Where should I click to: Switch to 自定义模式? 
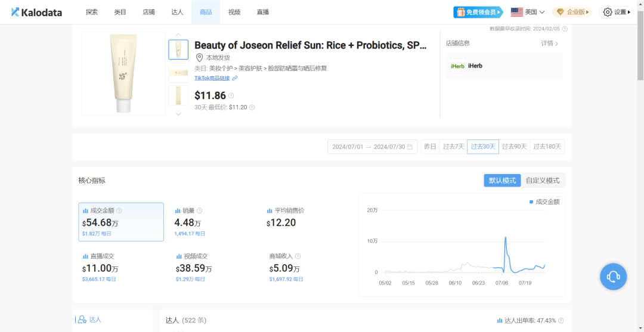543,181
